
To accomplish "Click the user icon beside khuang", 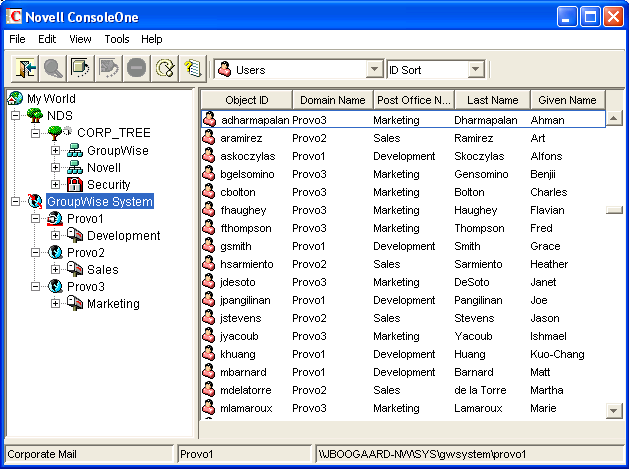I will (209, 354).
